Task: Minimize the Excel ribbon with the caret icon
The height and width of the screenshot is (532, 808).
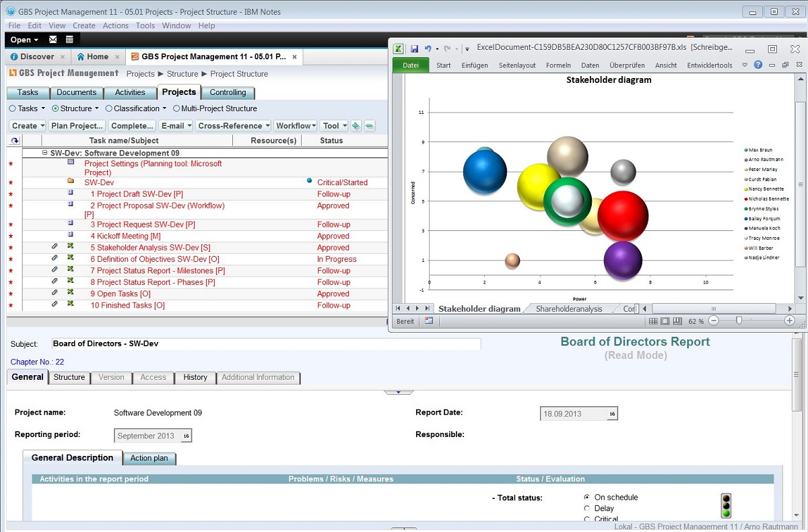Action: 745,65
